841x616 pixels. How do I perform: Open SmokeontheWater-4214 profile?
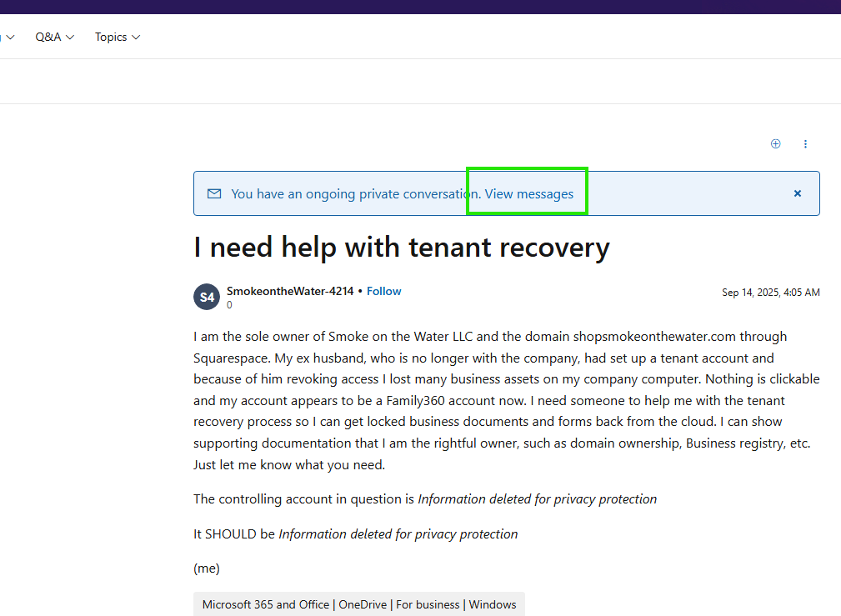tap(290, 292)
